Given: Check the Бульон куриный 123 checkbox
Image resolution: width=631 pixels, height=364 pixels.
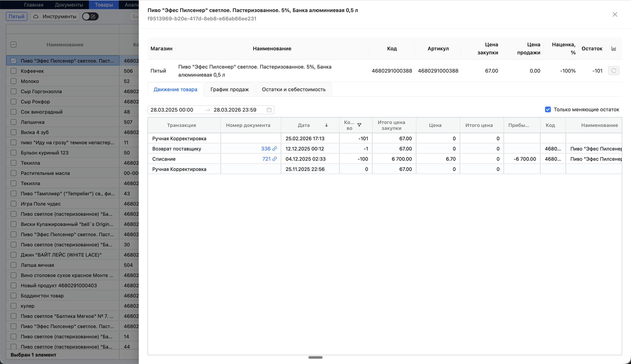Looking at the screenshot, I should pyautogui.click(x=14, y=153).
